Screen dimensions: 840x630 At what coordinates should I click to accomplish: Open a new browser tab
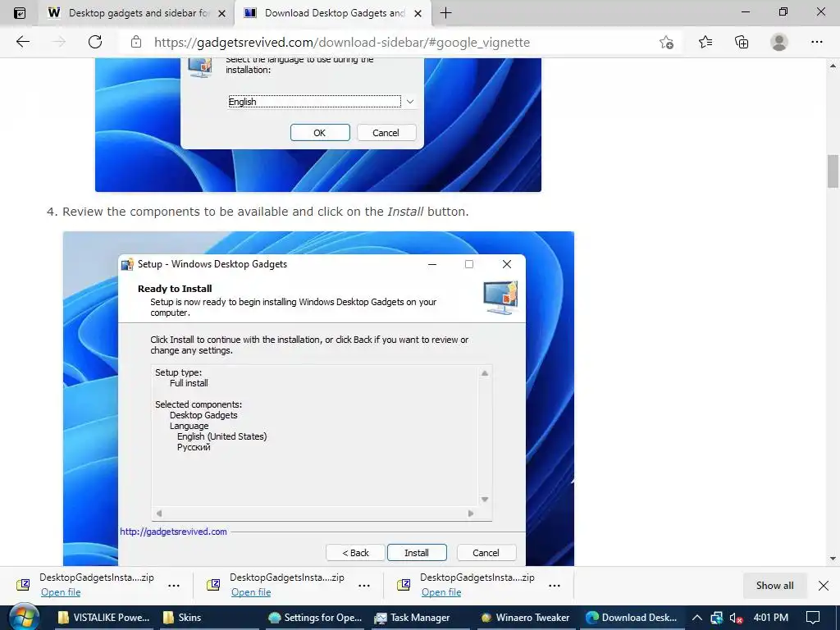click(445, 13)
